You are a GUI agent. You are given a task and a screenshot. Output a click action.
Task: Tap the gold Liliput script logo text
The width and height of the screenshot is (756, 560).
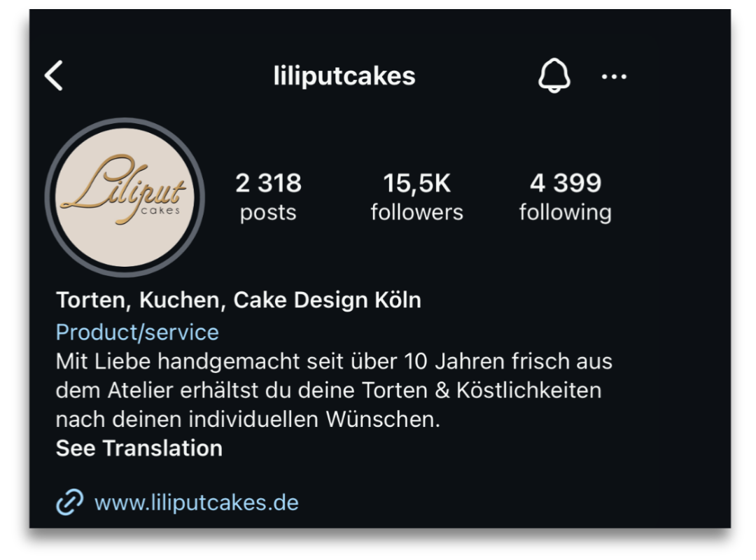coord(123,189)
